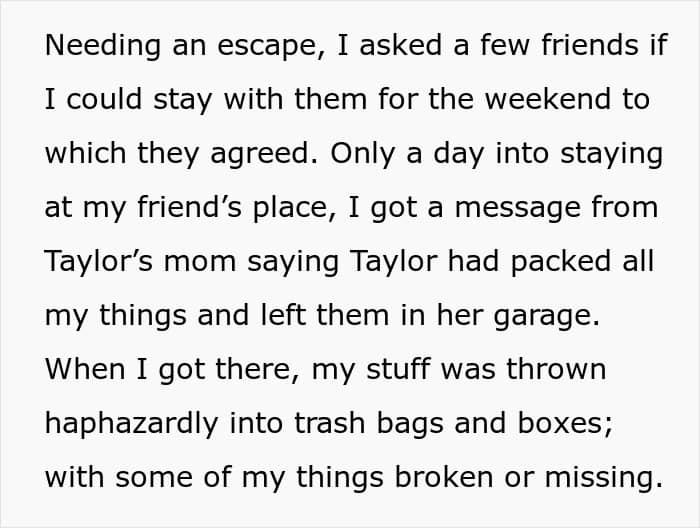Click the word 'broken' in last line
Image resolution: width=700 pixels, height=528 pixels.
(x=444, y=477)
